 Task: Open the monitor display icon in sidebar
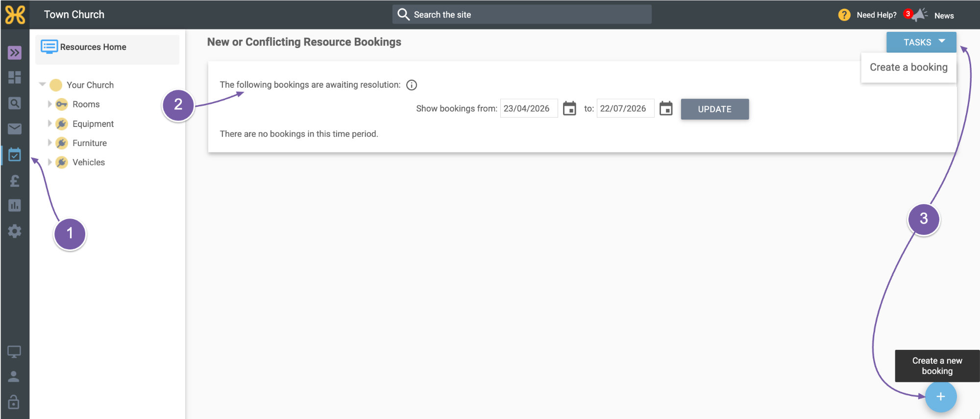pyautogui.click(x=14, y=351)
